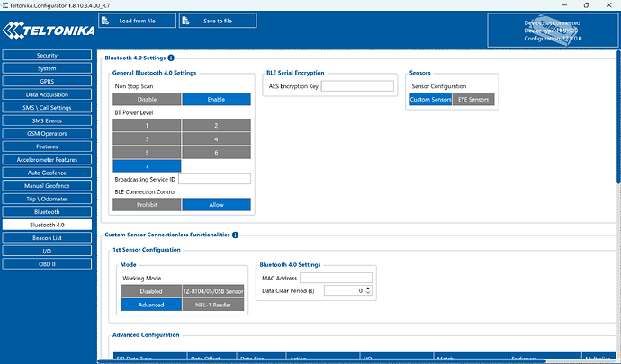Increase Data Clear Period with up arrow
Viewport: 621px width, 364px height.
click(368, 289)
